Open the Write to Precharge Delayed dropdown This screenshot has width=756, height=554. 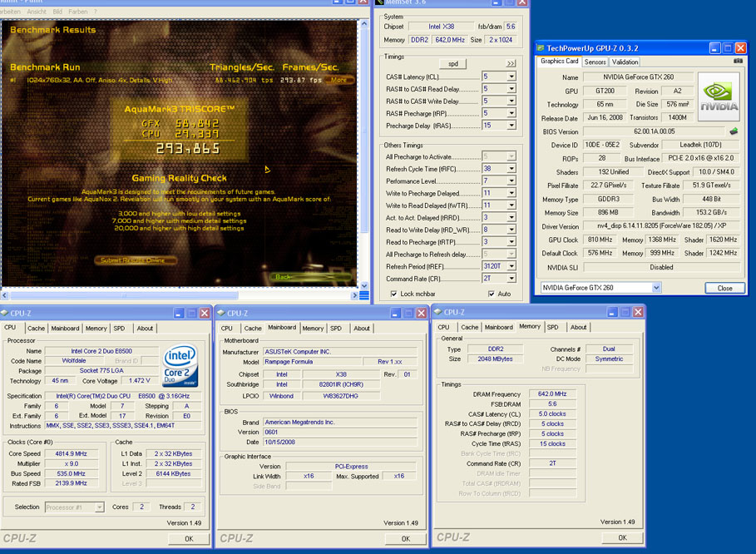511,193
